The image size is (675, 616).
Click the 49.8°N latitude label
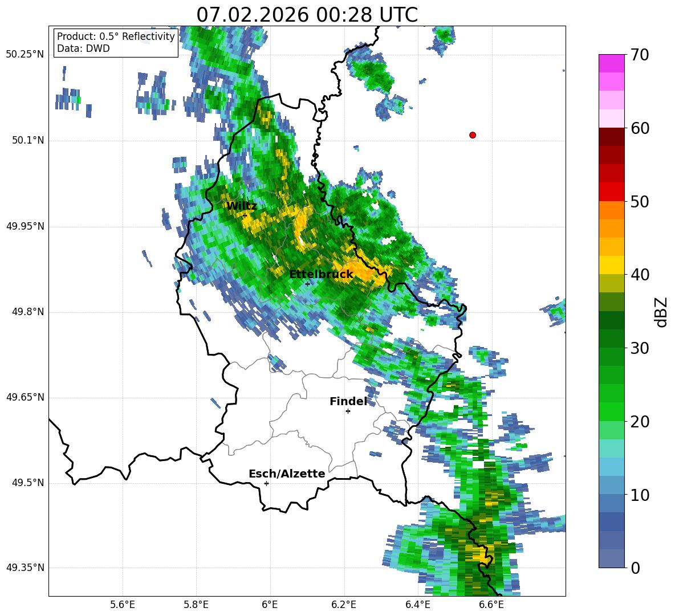pyautogui.click(x=28, y=312)
